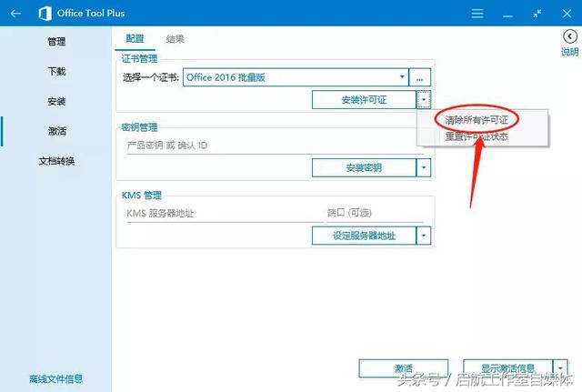Open 下载 section in sidebar
This screenshot has height=392, width=582.
pyautogui.click(x=56, y=71)
